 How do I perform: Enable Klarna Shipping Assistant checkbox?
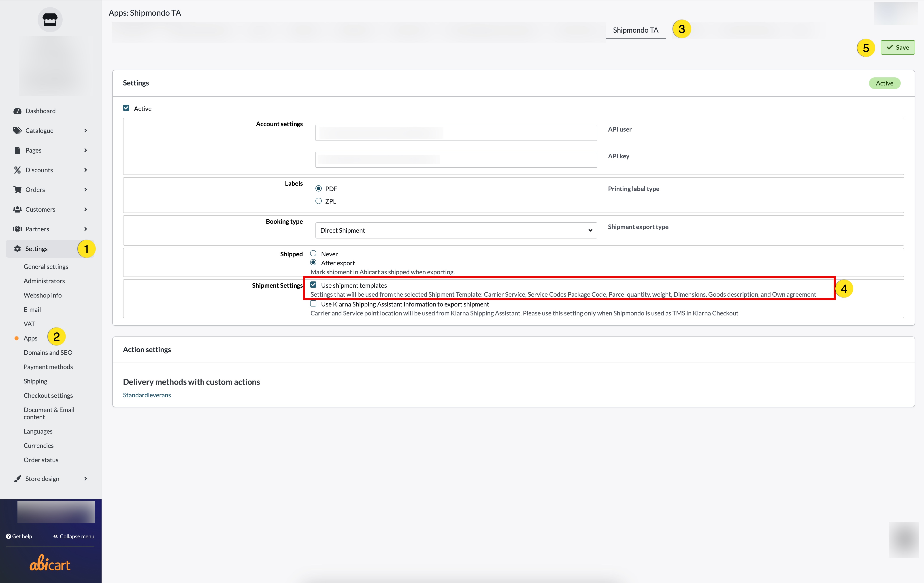(x=313, y=304)
